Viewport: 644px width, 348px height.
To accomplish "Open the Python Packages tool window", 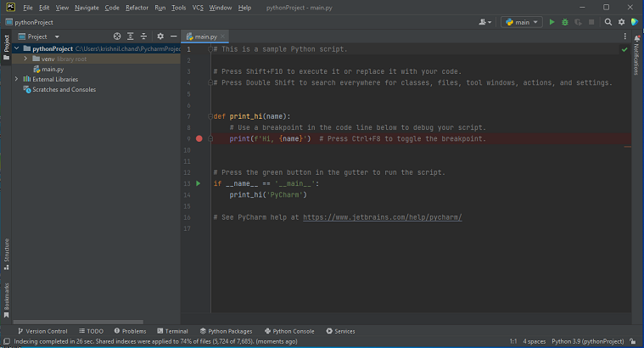I will [x=227, y=331].
